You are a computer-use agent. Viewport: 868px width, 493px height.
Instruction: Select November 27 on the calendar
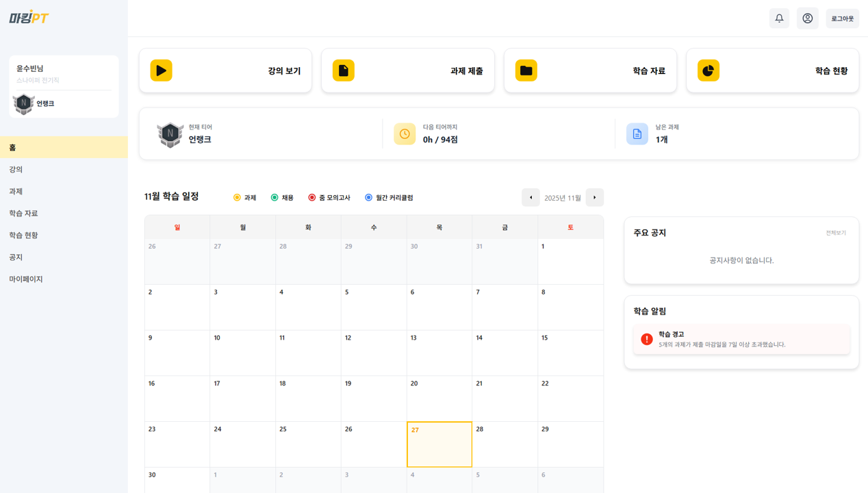[x=439, y=444]
